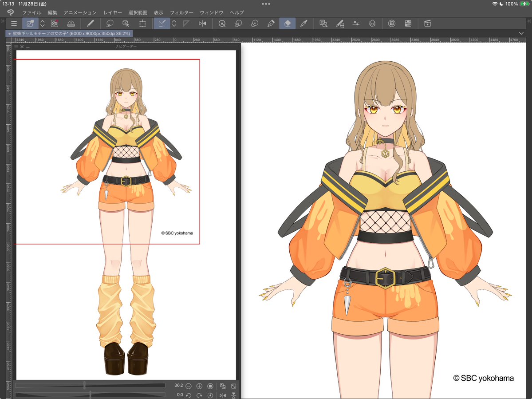This screenshot has height=399, width=532.
Task: Open the Clip Studio logo menu
Action: coord(11,12)
